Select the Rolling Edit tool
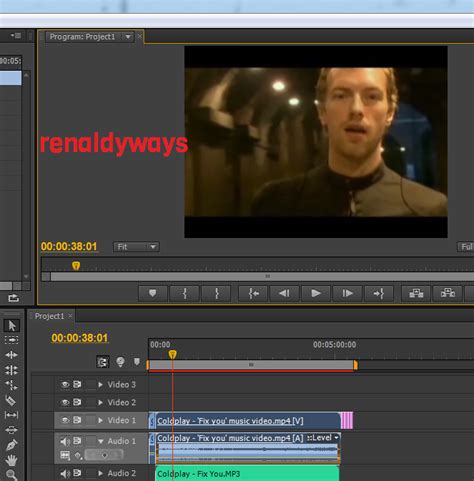Screen dimensions: 474x481 tap(12, 370)
